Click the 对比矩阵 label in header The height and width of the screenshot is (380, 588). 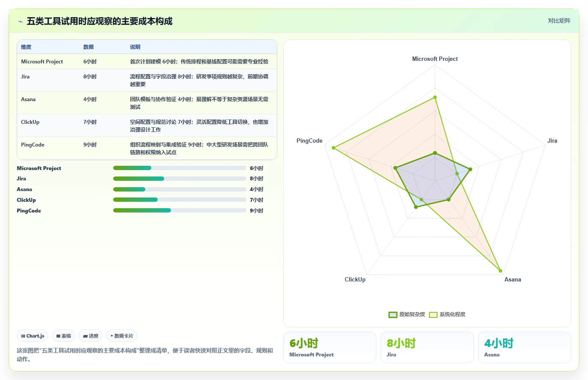559,21
